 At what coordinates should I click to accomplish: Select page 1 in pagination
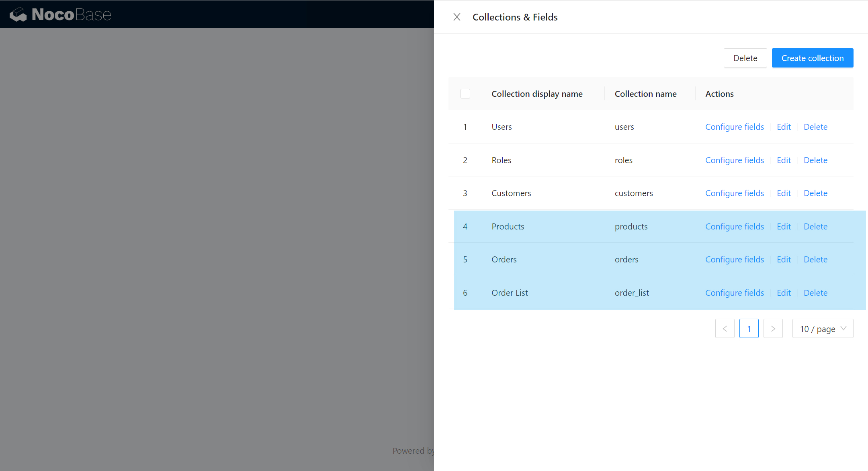[749, 329]
